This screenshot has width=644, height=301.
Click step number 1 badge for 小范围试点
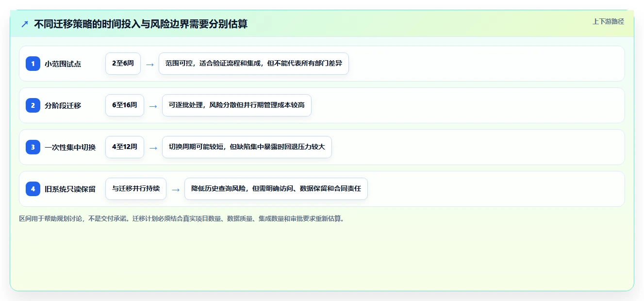[x=33, y=64]
